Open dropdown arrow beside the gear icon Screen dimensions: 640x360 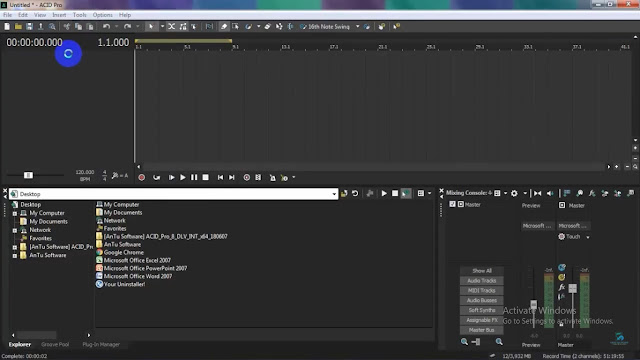click(x=525, y=193)
